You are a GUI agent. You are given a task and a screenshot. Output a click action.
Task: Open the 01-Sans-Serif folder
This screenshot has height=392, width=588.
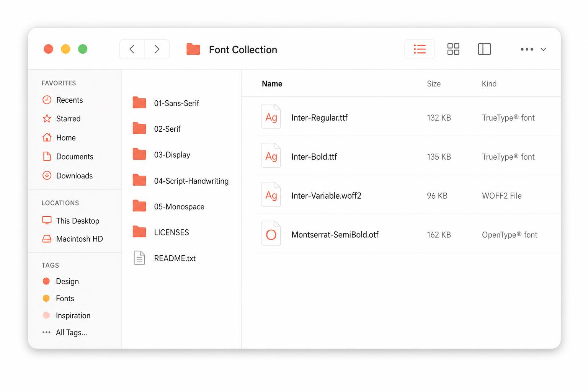pyautogui.click(x=166, y=103)
